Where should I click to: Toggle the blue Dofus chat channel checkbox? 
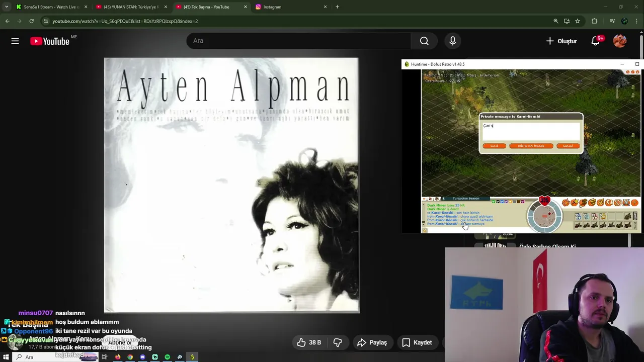point(502,202)
